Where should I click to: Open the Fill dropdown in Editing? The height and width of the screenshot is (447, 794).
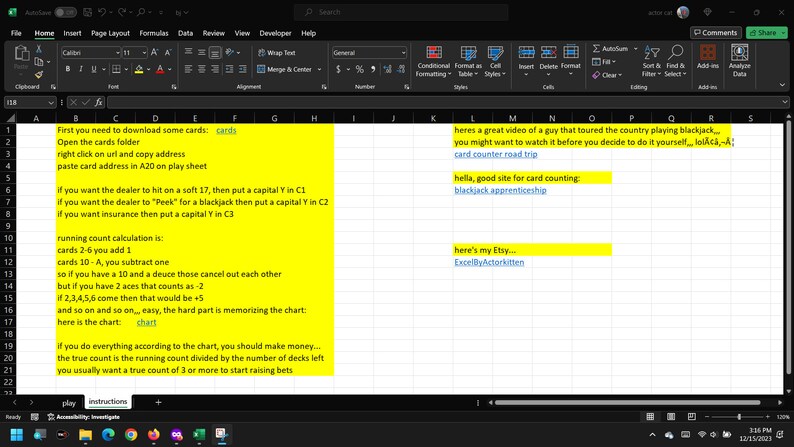pyautogui.click(x=604, y=62)
